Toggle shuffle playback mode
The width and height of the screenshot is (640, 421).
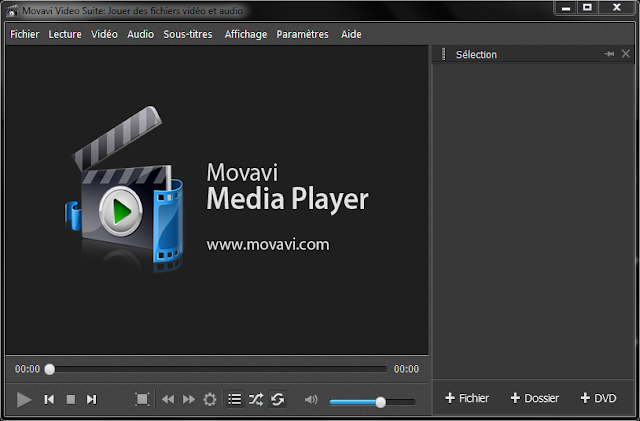tap(256, 399)
